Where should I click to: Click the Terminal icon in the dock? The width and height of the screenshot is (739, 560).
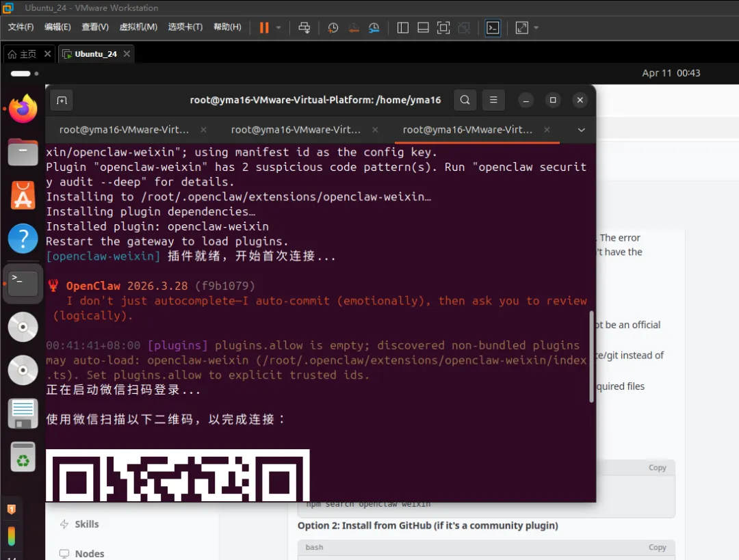click(x=23, y=284)
